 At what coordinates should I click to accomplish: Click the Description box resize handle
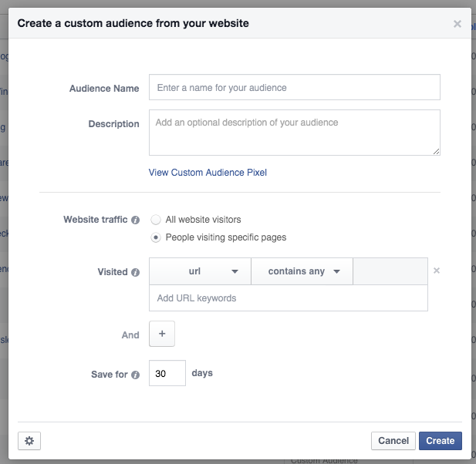436,151
